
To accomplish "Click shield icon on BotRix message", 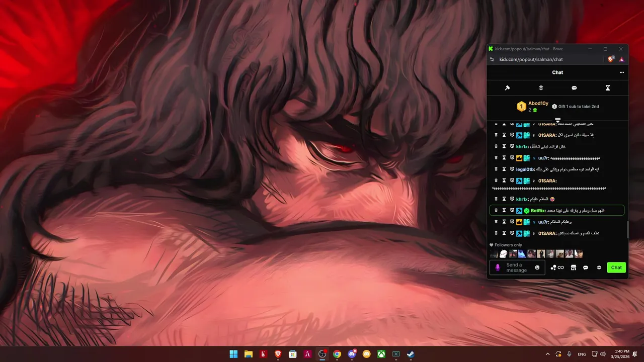I will point(512,211).
